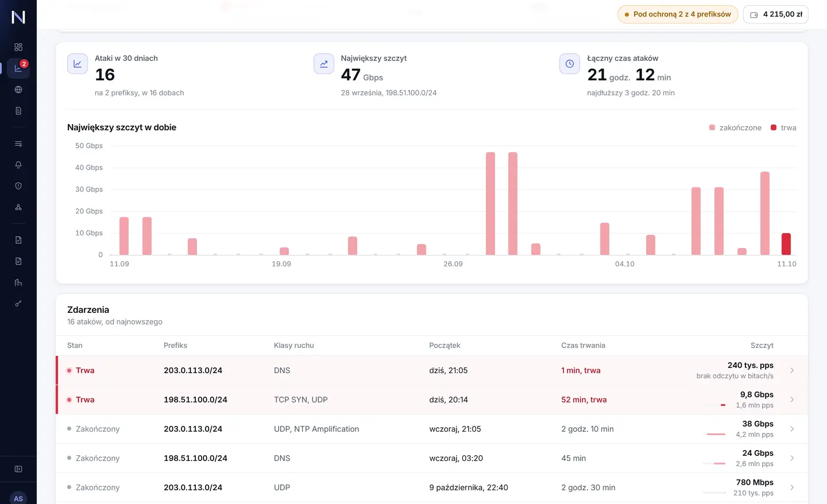Click wallet icon in balance button
Viewport: 827px width, 504px height.
(x=754, y=15)
